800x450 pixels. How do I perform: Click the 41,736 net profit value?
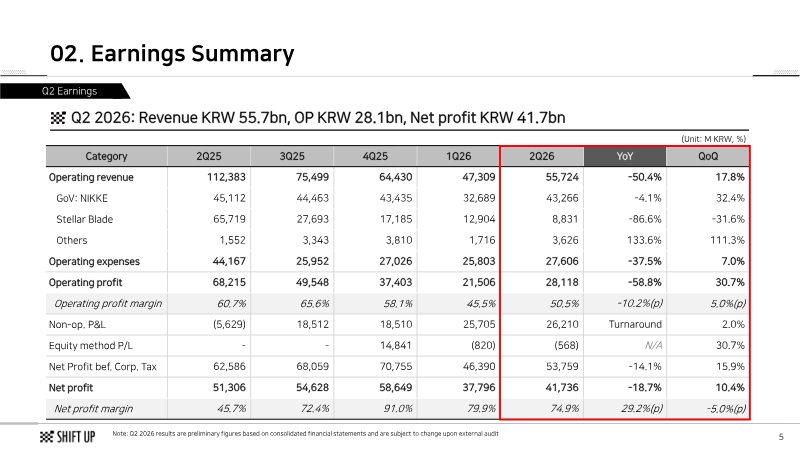[562, 388]
